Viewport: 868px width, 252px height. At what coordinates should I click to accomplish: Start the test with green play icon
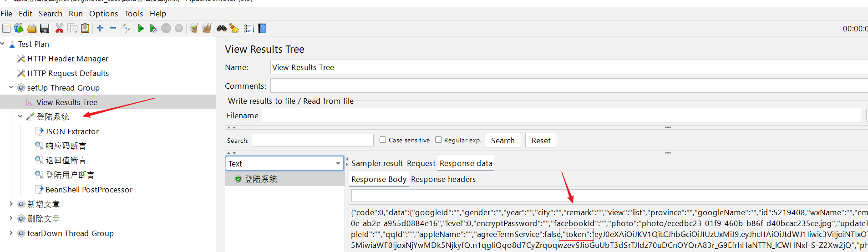tap(141, 29)
